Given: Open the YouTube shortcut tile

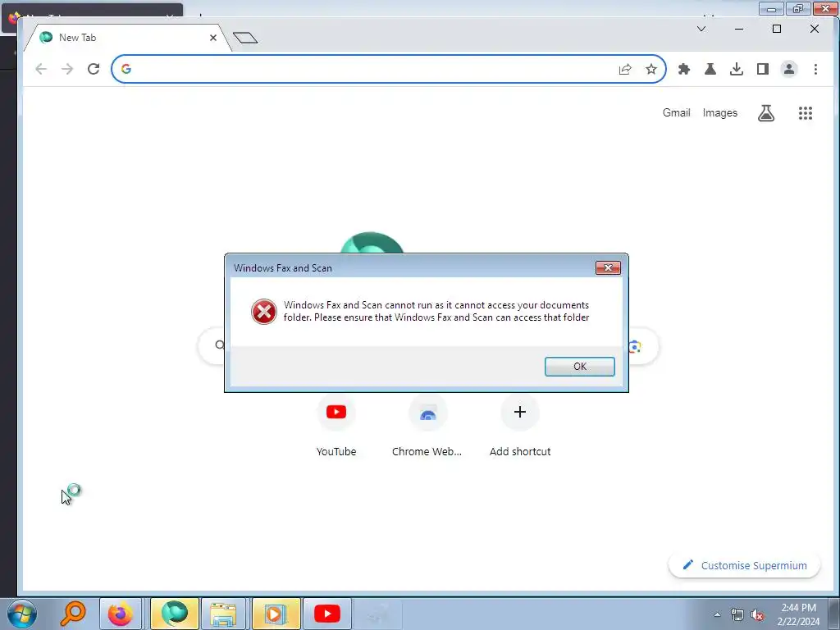Looking at the screenshot, I should pyautogui.click(x=336, y=427).
